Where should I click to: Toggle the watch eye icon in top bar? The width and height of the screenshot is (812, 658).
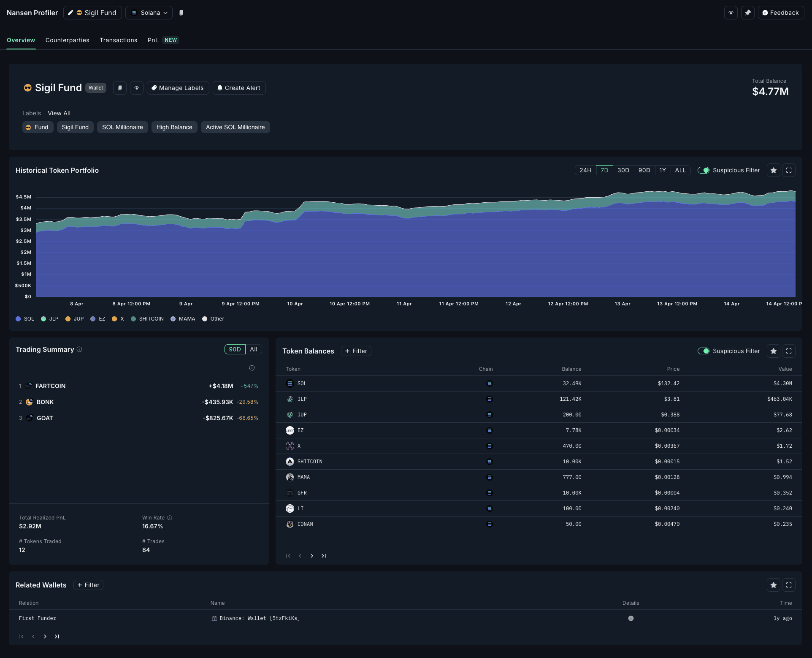pyautogui.click(x=731, y=13)
